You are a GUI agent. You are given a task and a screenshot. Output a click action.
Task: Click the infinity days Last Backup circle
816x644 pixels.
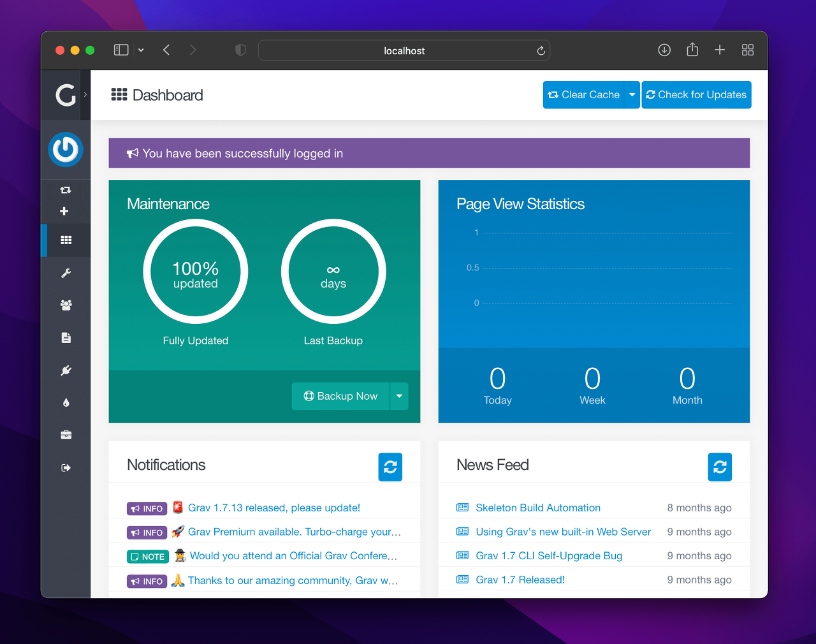(x=333, y=272)
